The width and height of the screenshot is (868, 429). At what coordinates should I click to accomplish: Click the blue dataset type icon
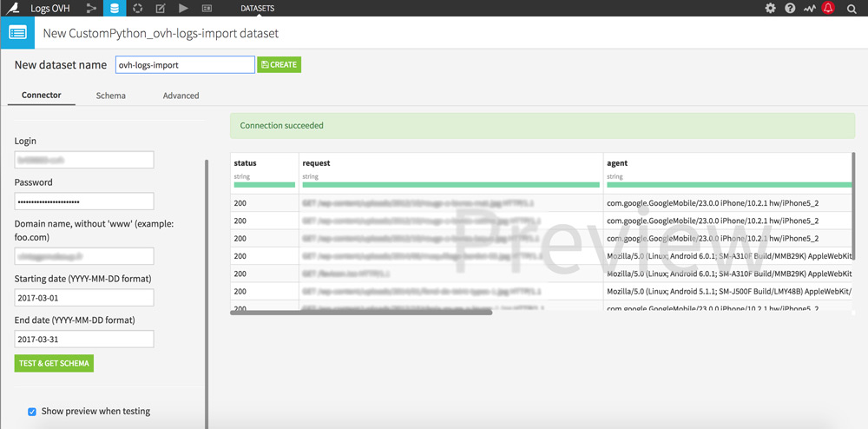pyautogui.click(x=17, y=33)
